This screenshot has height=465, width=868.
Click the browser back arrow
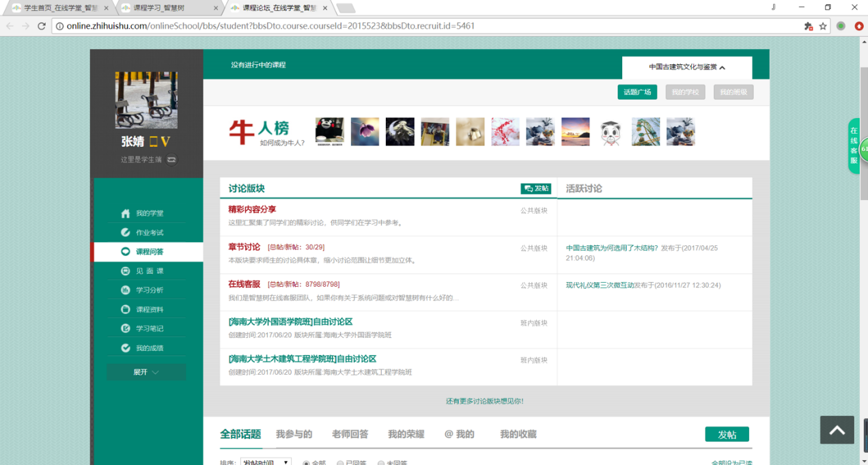pos(9,26)
